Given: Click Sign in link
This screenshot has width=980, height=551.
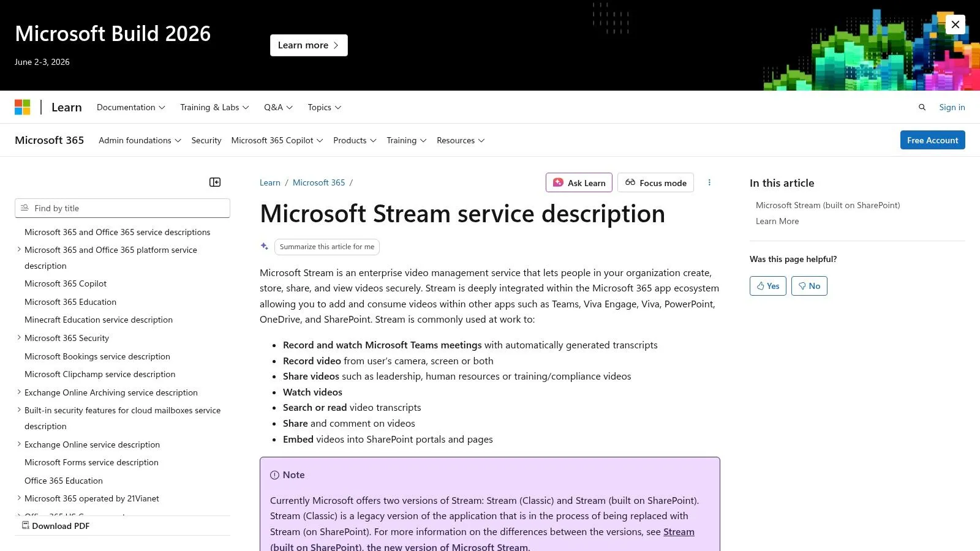Looking at the screenshot, I should pyautogui.click(x=952, y=107).
